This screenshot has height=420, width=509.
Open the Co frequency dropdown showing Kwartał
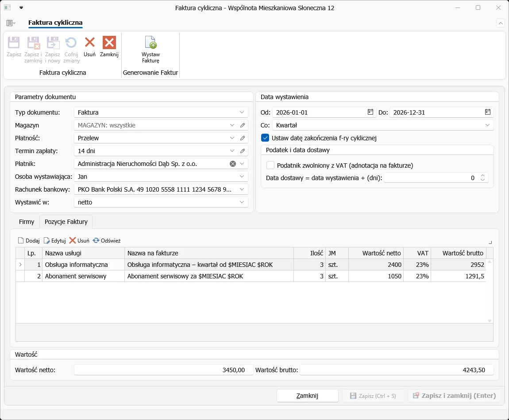tap(488, 125)
